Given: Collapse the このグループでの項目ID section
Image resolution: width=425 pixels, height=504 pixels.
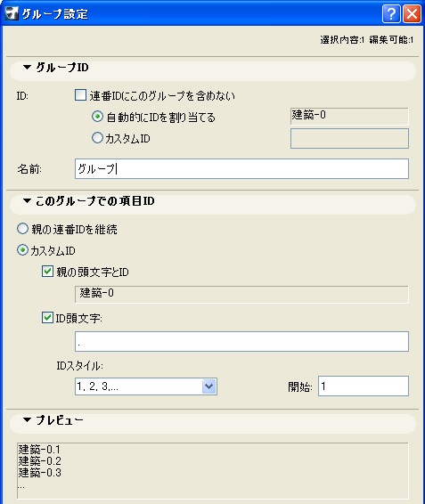Looking at the screenshot, I should 27,201.
